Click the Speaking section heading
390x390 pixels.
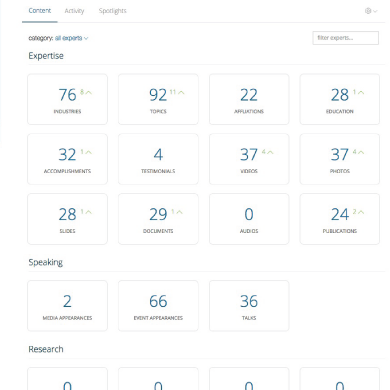(46, 262)
